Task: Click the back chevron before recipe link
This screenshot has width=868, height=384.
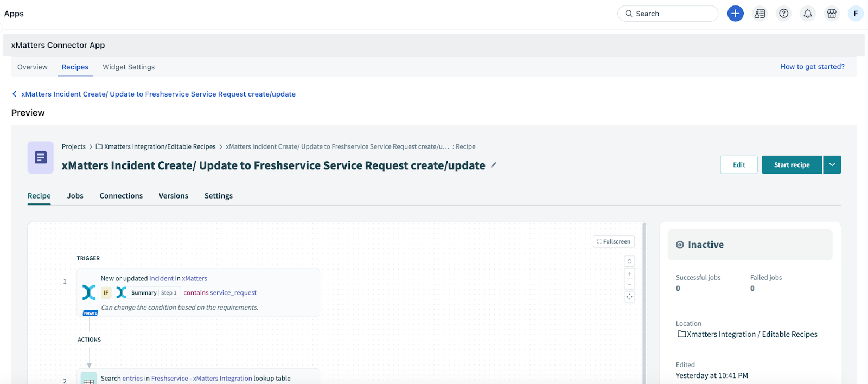Action: [15, 94]
